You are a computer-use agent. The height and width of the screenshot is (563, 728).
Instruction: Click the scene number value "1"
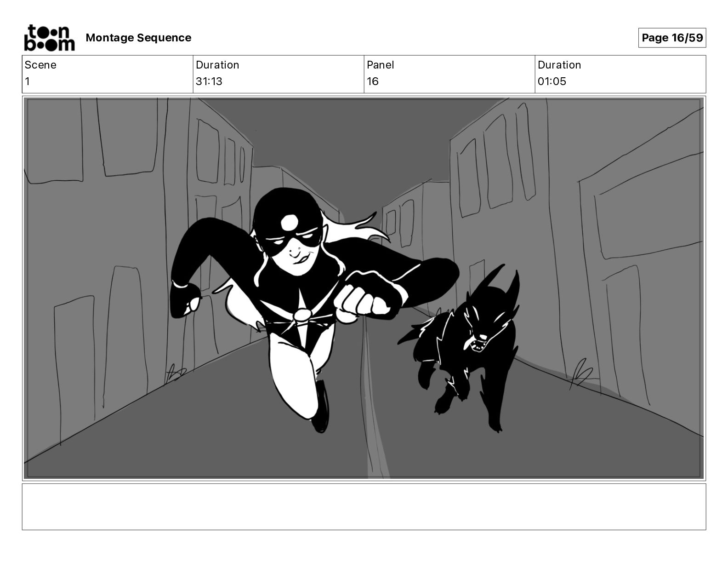(27, 81)
